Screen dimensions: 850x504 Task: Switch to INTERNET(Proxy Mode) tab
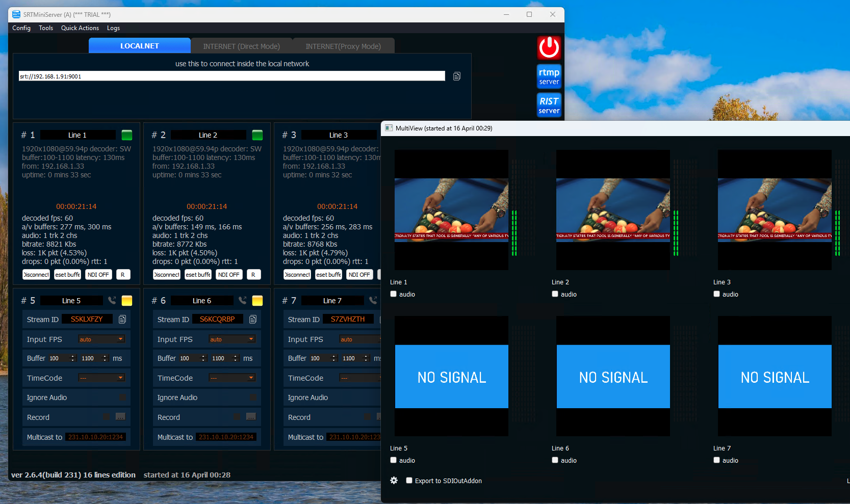point(343,46)
